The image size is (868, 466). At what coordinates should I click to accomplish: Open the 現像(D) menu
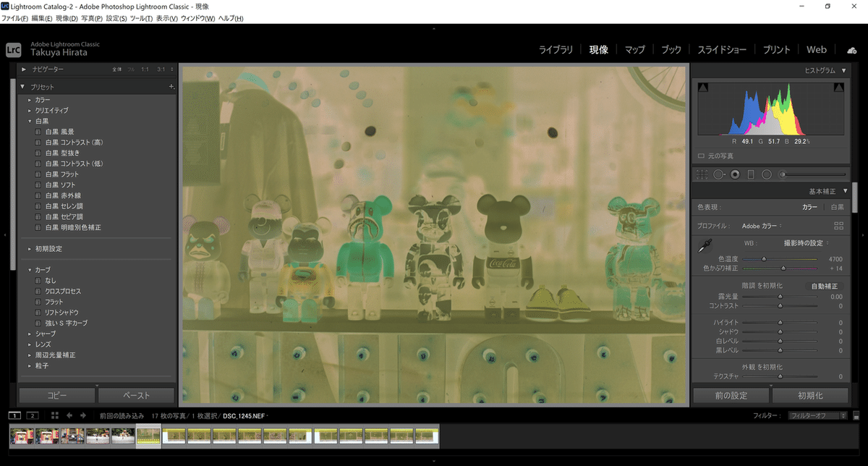pos(67,18)
